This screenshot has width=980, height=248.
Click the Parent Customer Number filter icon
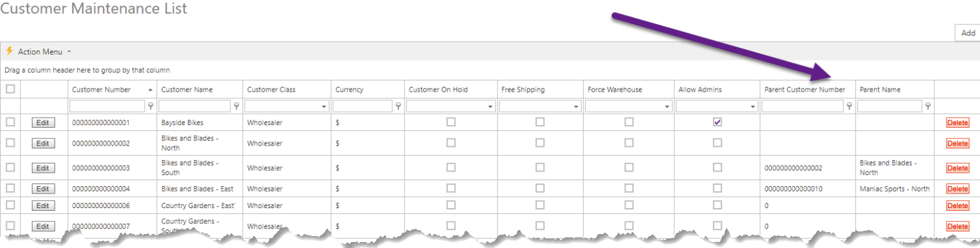849,106
